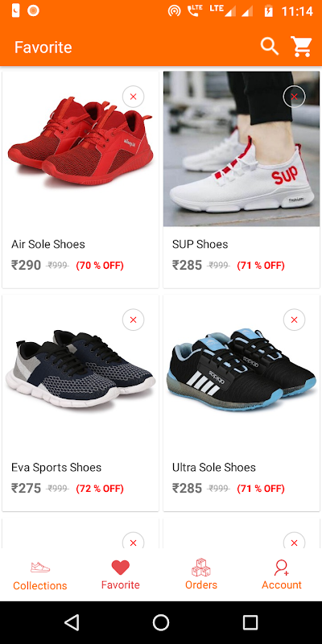The height and width of the screenshot is (644, 322).
Task: Switch to the Orders tab label
Action: 201,585
